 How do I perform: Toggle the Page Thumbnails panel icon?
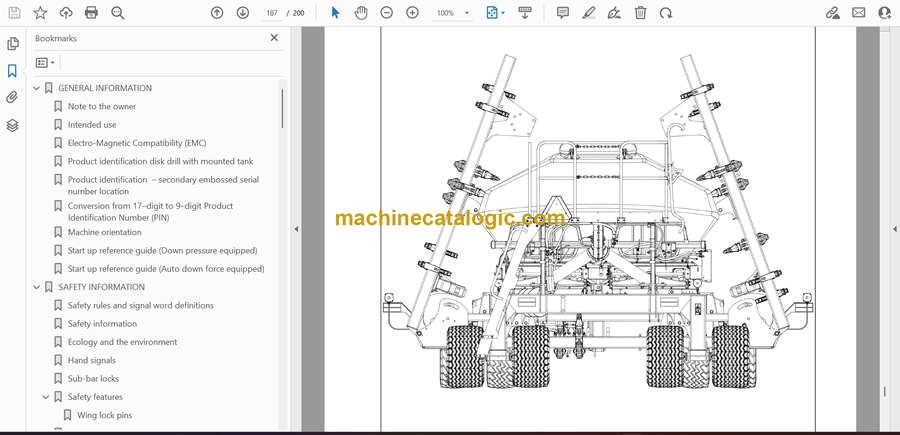12,44
